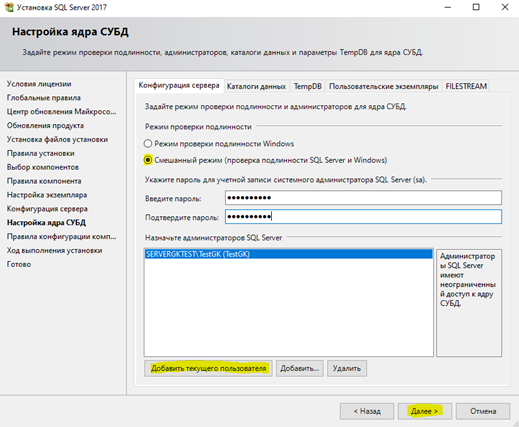
Task: Click Правила компонента step in sidebar
Action: (44, 181)
